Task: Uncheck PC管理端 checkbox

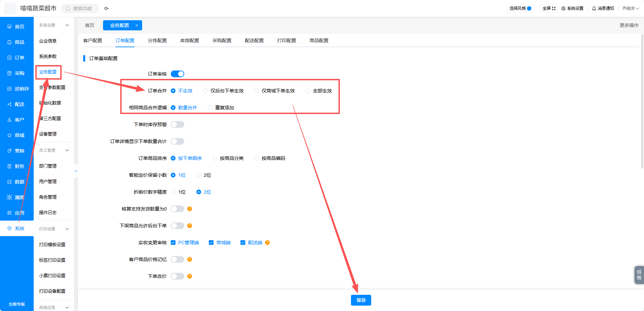Action: tap(173, 243)
